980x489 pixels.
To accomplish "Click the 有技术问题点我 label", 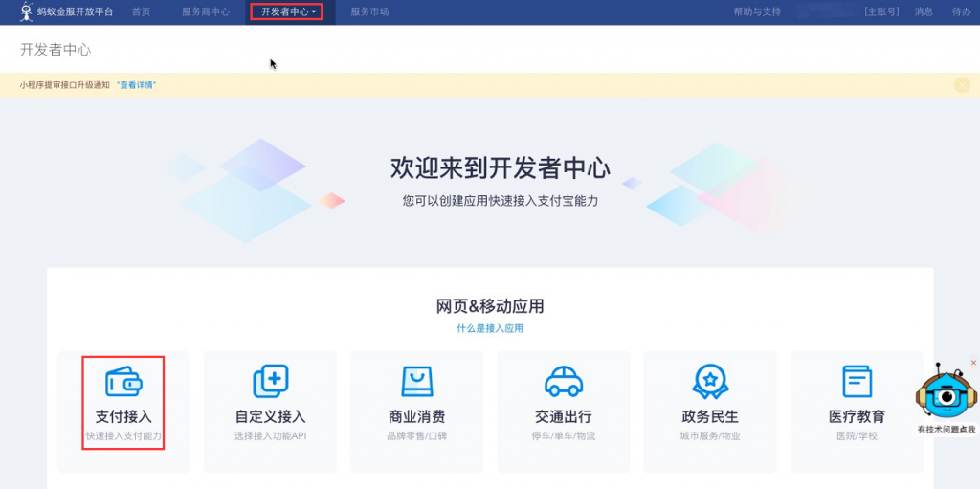I will point(946,430).
